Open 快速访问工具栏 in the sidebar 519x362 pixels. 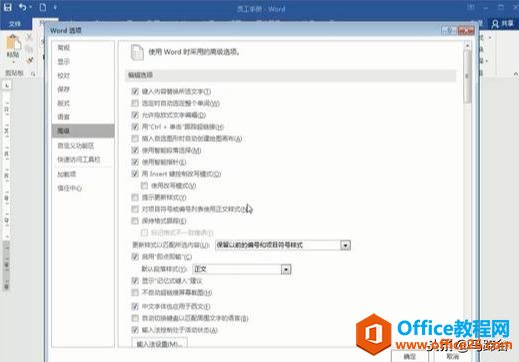(x=79, y=159)
